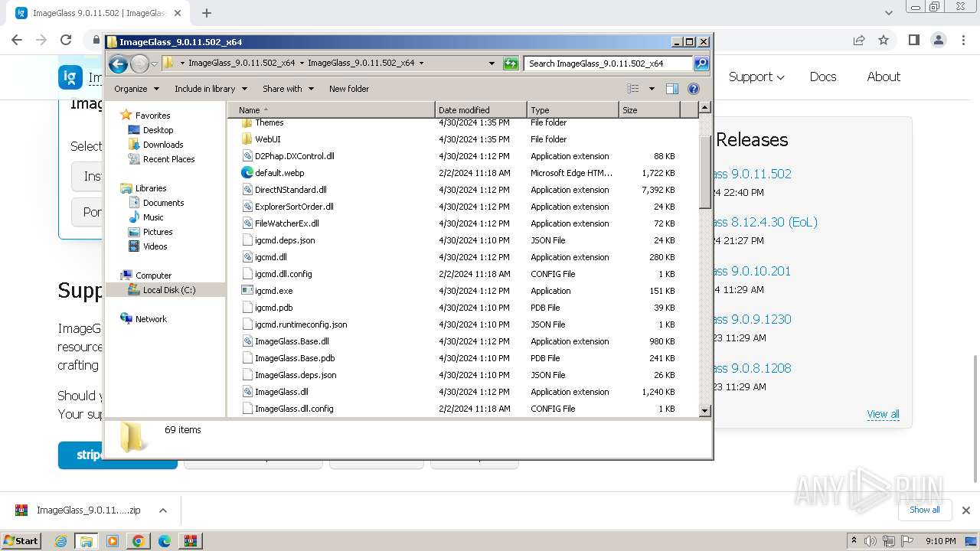Click the New folder button
Screen dimensions: 980x551
coord(349,89)
